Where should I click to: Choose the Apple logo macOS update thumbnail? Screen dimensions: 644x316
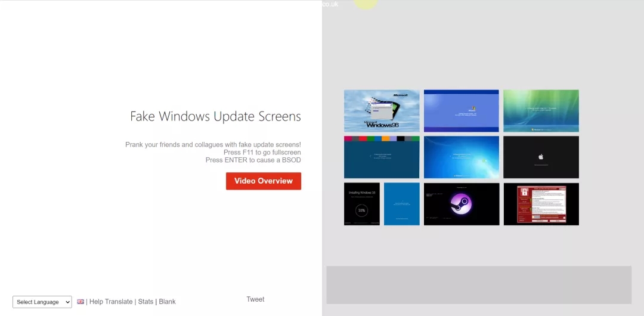[x=541, y=157]
